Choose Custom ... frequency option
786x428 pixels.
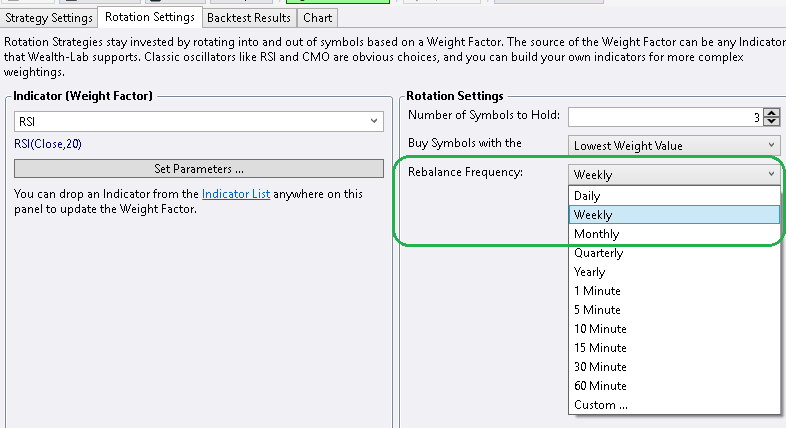(x=601, y=405)
